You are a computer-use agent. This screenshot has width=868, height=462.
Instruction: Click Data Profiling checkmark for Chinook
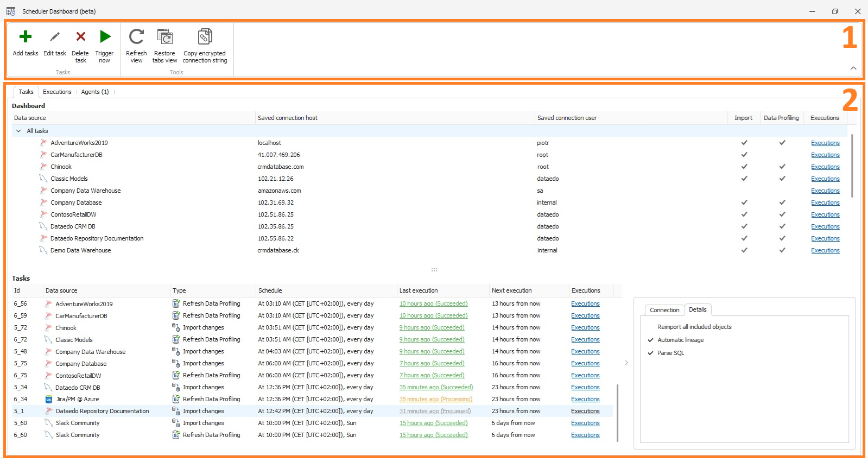coord(782,167)
